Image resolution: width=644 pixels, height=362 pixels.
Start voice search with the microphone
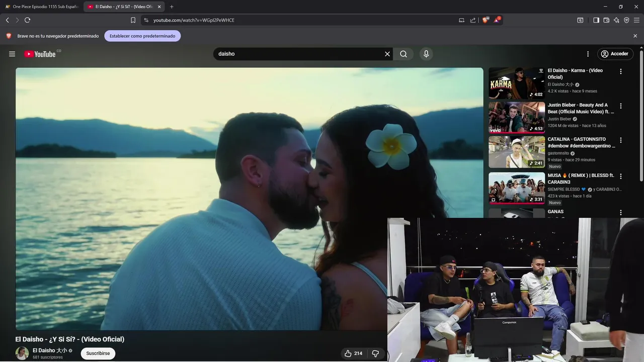pos(426,54)
